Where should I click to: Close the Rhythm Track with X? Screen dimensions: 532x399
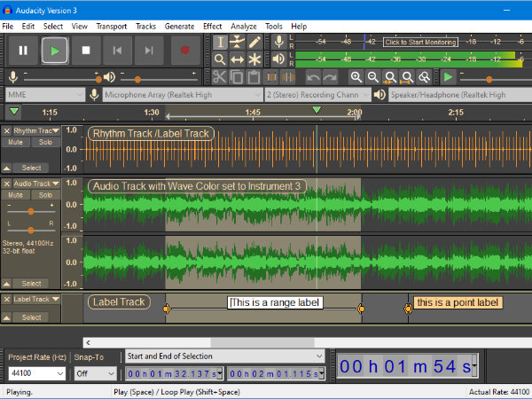[6, 131]
